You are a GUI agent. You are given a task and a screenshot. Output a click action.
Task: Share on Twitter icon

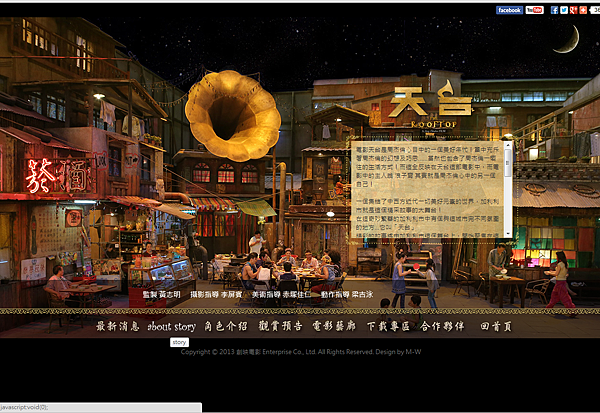[x=564, y=10]
